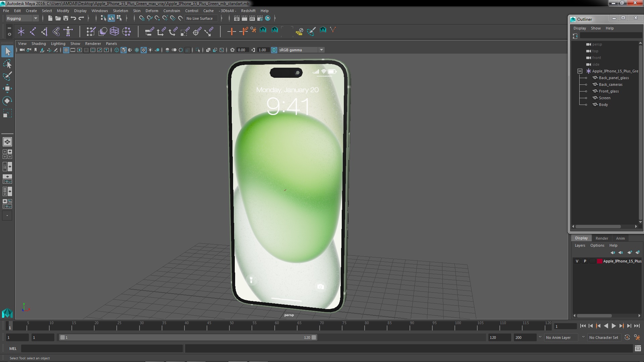Viewport: 644px width, 362px height.
Task: Toggle V visibility of Apple_IPhone_15_Plus layer
Action: (x=577, y=261)
